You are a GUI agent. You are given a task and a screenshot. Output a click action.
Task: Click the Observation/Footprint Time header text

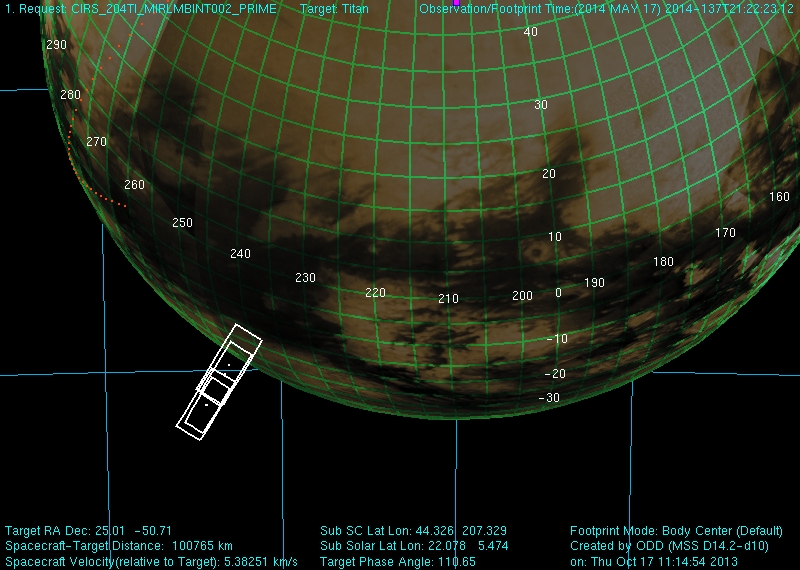tap(607, 9)
